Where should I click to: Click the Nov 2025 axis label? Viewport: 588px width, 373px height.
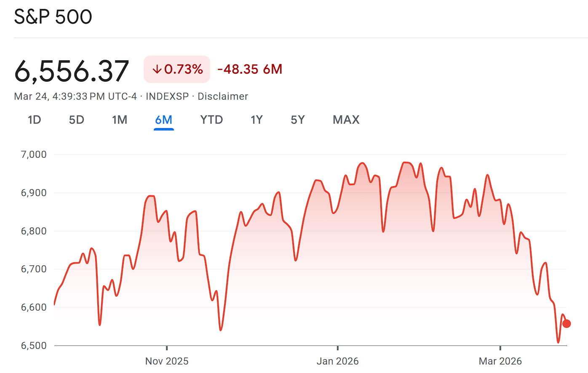167,361
